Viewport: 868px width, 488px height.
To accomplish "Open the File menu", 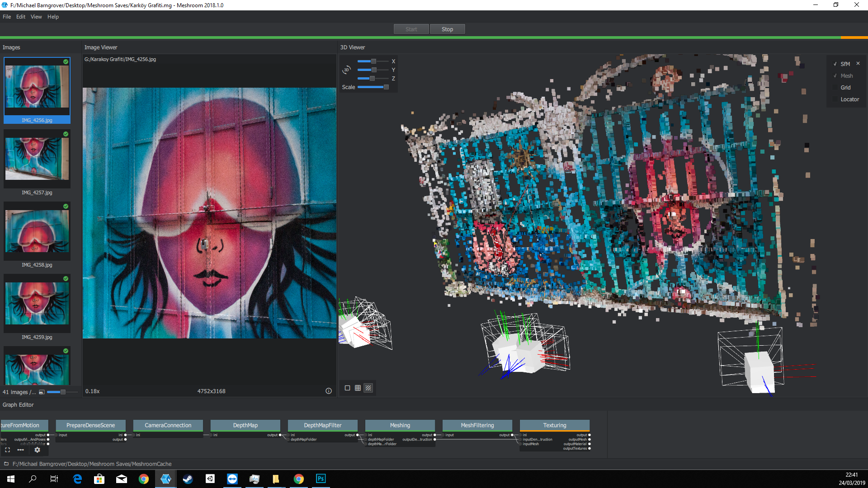I will coord(7,17).
